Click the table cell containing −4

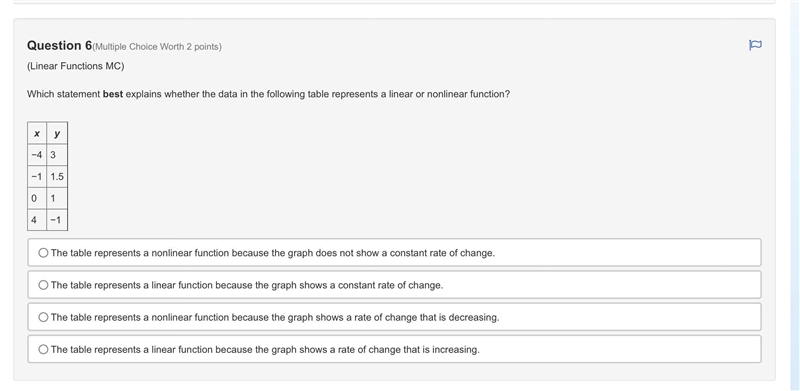pos(37,155)
